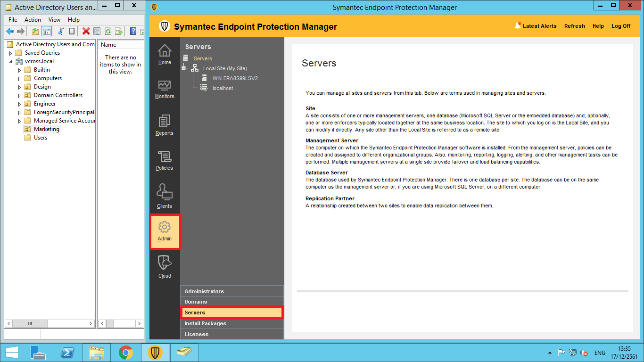The width and height of the screenshot is (644, 362).
Task: Expand the Domain Controllers folder
Action: (x=19, y=95)
